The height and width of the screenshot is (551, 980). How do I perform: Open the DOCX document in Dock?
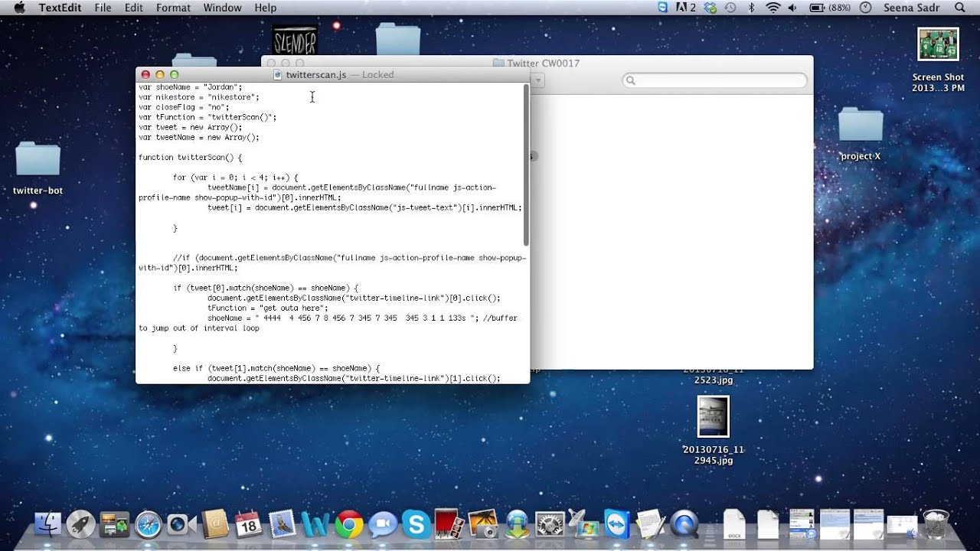coord(734,524)
